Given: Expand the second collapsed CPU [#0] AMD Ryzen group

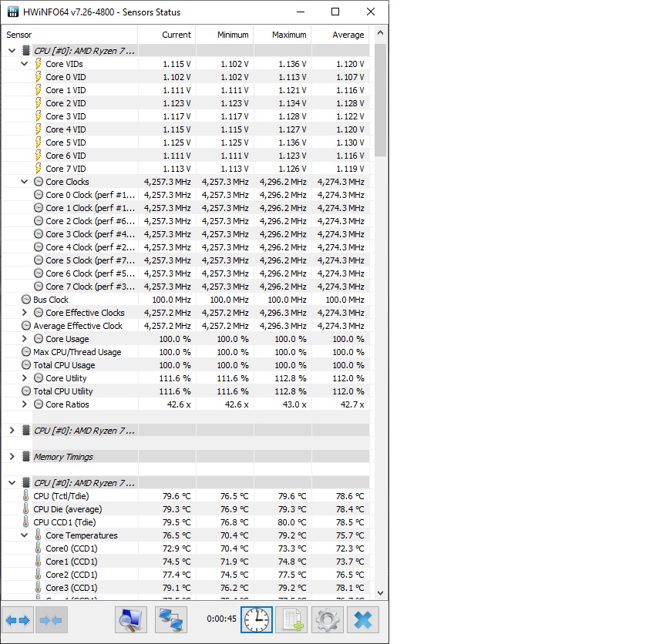Looking at the screenshot, I should [12, 431].
